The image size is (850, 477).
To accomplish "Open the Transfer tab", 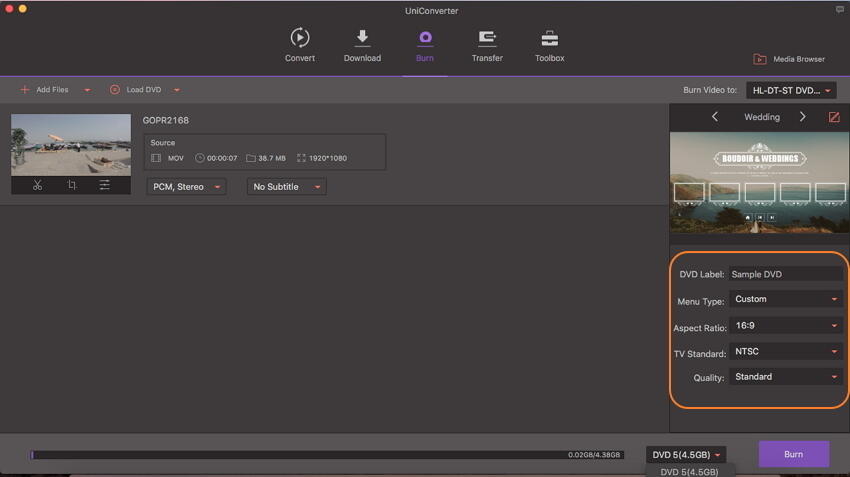I will point(487,46).
